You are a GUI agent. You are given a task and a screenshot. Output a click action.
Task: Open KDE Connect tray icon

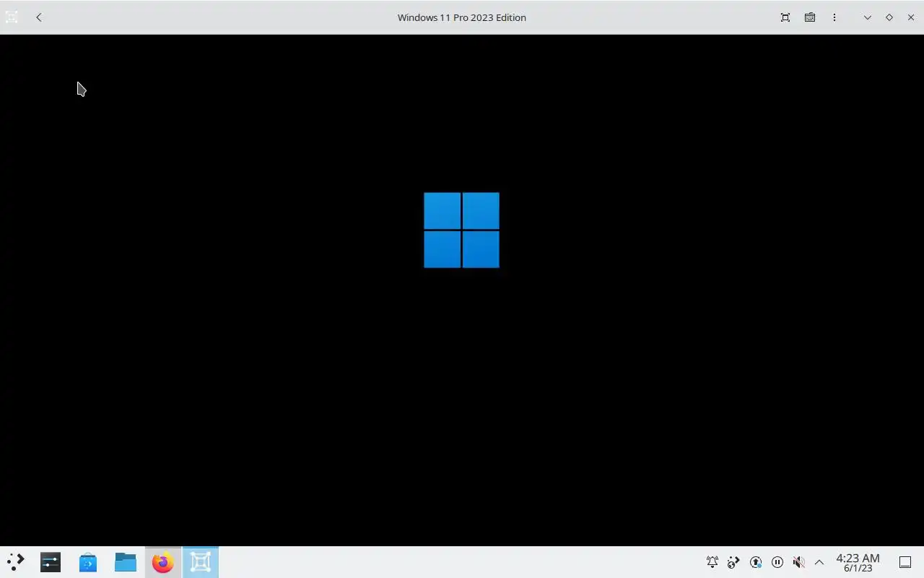pyautogui.click(x=733, y=562)
